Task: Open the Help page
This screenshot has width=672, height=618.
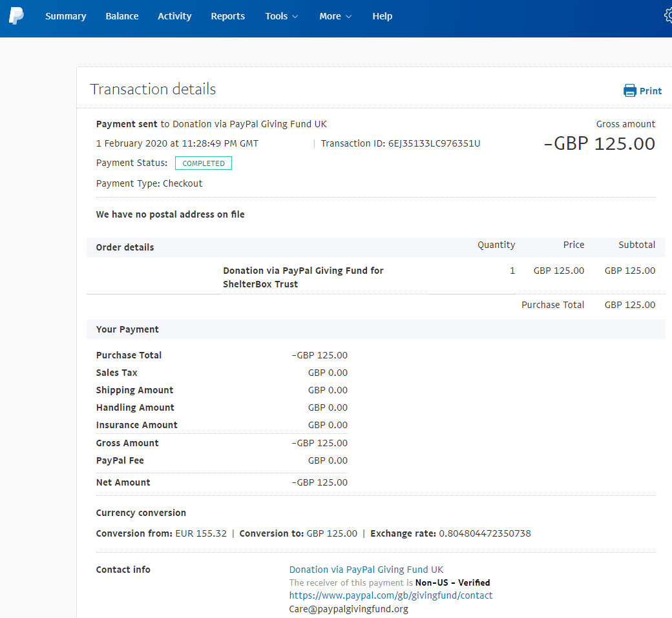Action: (x=383, y=16)
